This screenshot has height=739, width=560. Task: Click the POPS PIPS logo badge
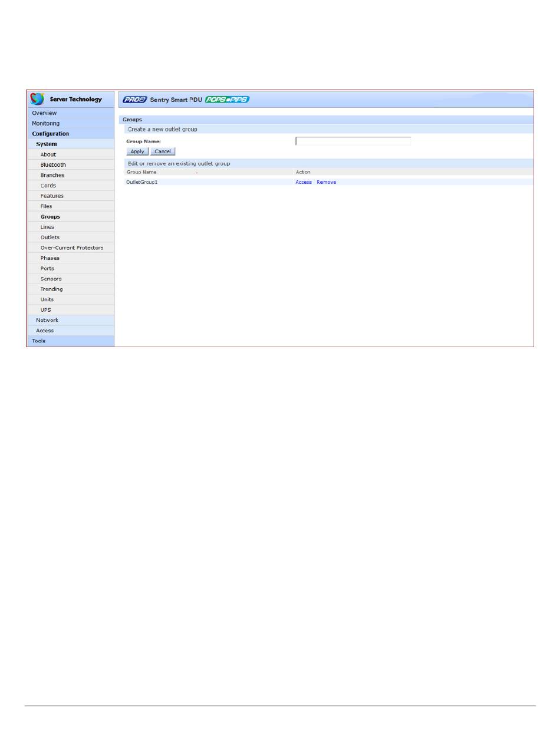228,100
